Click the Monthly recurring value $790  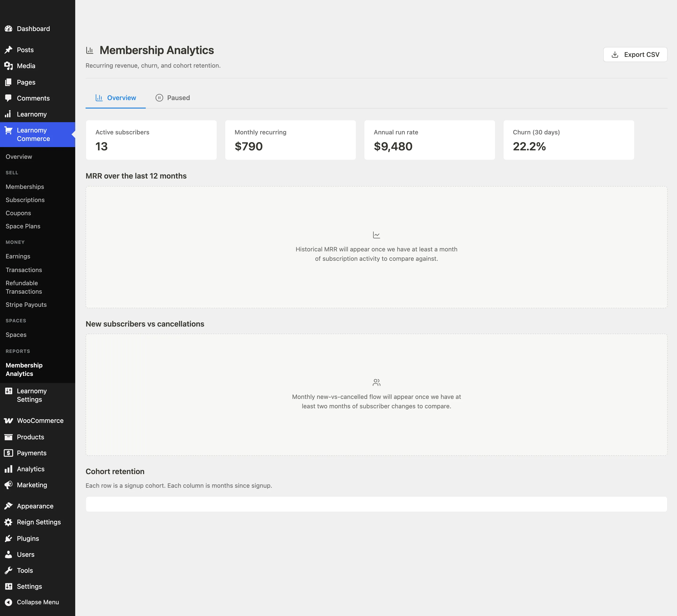[x=248, y=146]
